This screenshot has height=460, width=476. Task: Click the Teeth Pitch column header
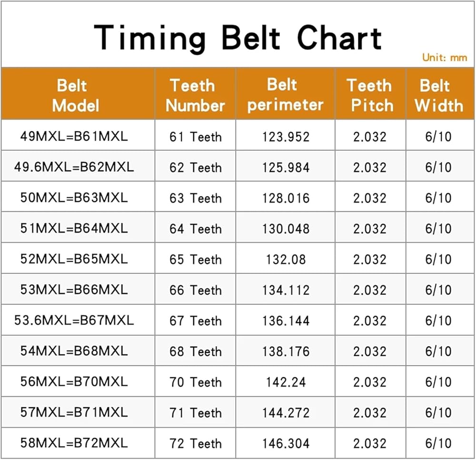370,94
